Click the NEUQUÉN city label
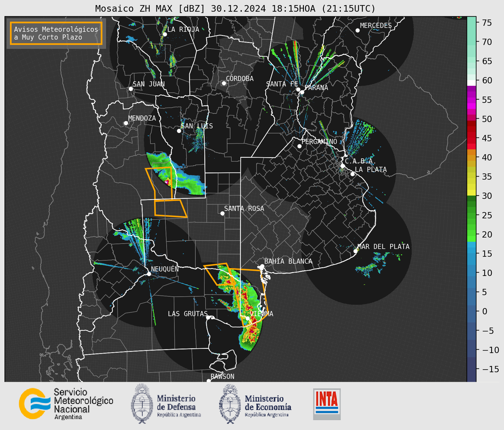Image resolution: width=504 pixels, height=430 pixels. 165,269
